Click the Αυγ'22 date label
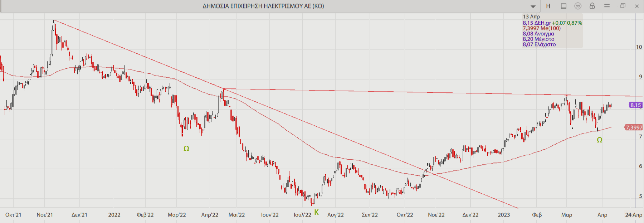Image resolution: width=644 pixels, height=223 pixels. [x=336, y=215]
